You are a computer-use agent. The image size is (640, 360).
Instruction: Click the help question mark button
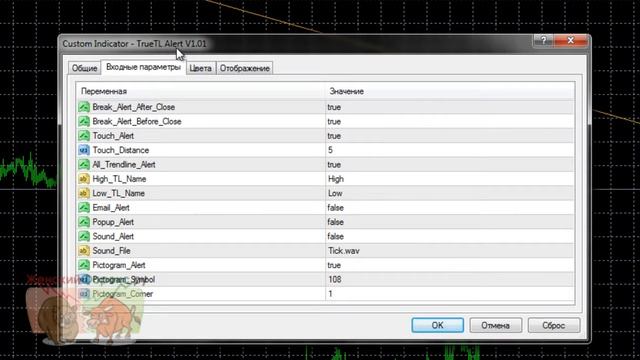pos(544,40)
